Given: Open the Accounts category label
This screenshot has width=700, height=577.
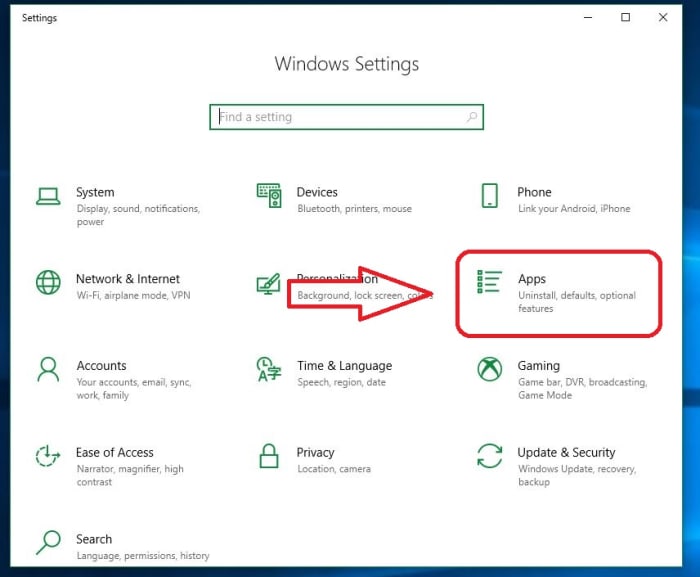Looking at the screenshot, I should tap(101, 365).
